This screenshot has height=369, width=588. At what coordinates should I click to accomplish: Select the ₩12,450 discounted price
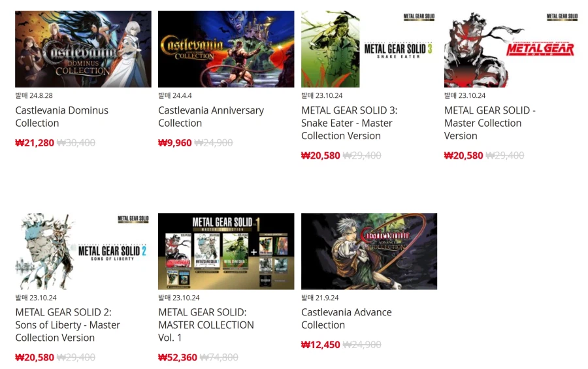pyautogui.click(x=321, y=345)
